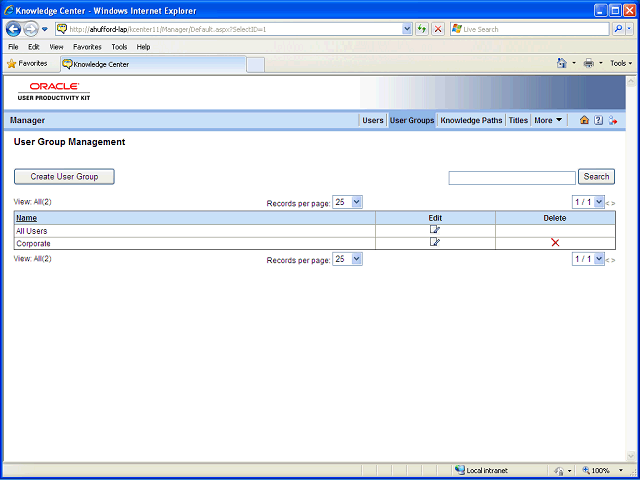
Task: Stop loading with the red X button
Action: 438,29
